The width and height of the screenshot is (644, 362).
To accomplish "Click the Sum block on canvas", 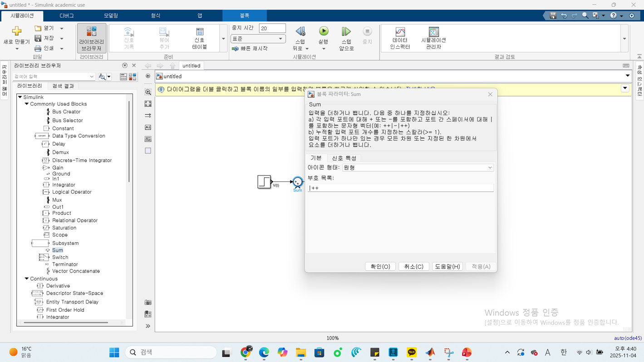I will 297,182.
